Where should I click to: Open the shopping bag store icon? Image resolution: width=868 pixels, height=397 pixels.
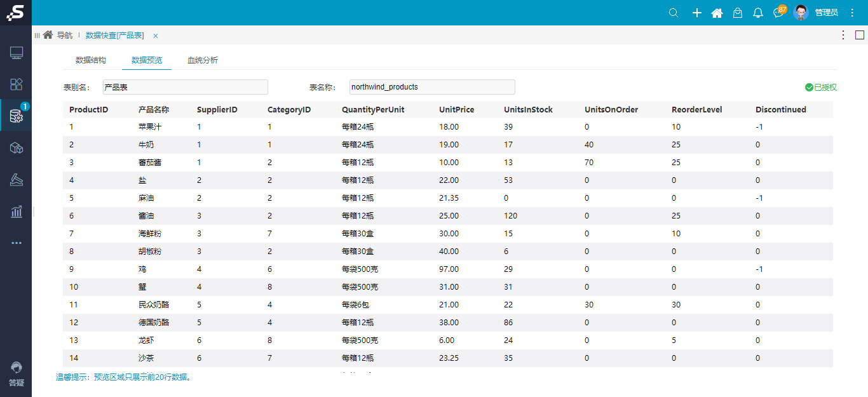pos(738,13)
